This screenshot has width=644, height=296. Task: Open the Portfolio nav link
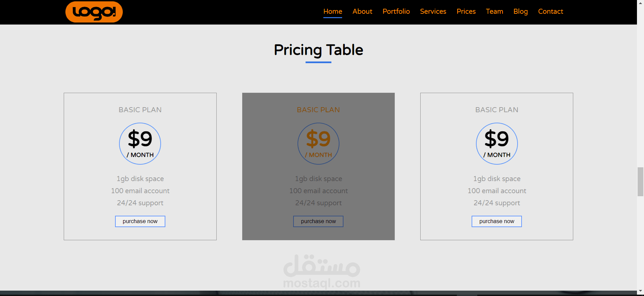click(x=396, y=11)
